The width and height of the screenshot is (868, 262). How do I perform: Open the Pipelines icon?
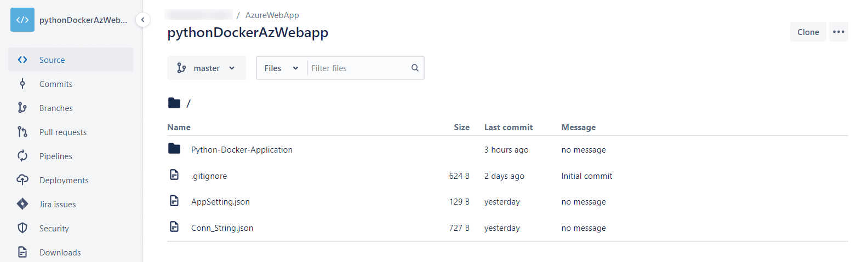click(22, 156)
